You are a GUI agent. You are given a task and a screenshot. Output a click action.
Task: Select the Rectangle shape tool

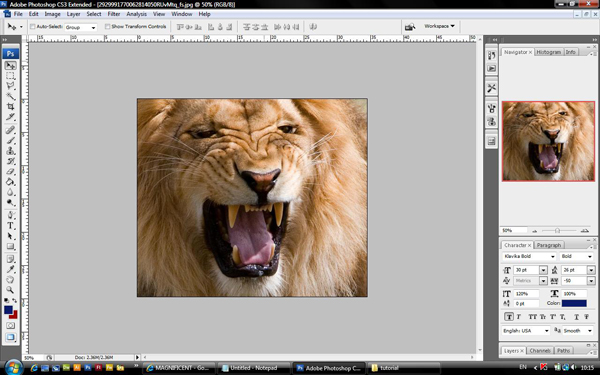tap(10, 246)
